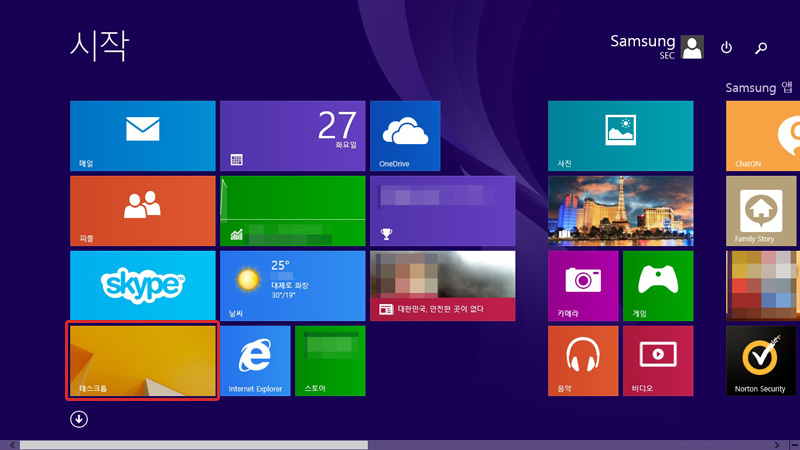The width and height of the screenshot is (800, 450).
Task: Open the pixelated mosaic tile under Family Story
Action: (x=763, y=286)
